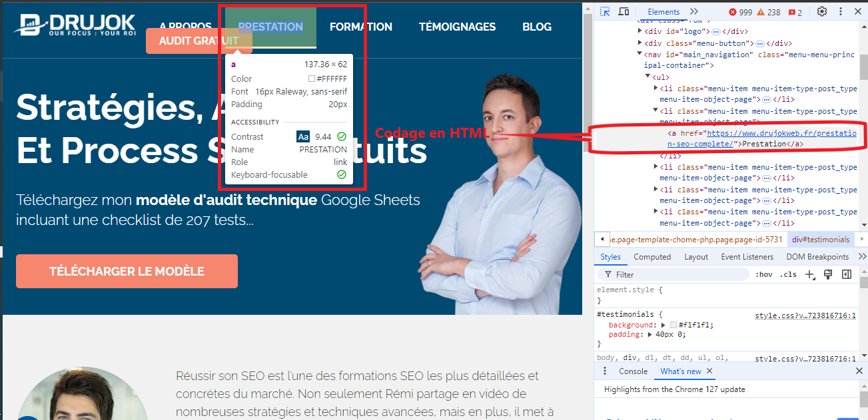
Task: Go to the FORMATION page
Action: 361,27
